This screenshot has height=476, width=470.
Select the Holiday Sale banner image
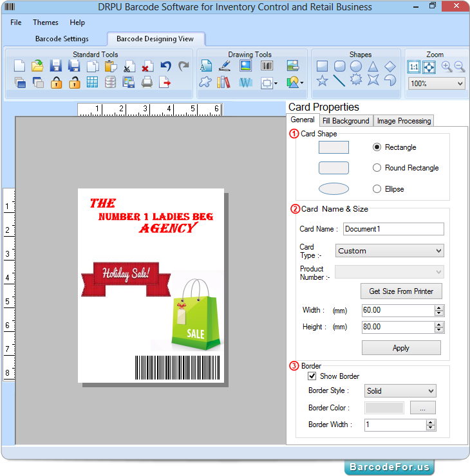(x=126, y=279)
